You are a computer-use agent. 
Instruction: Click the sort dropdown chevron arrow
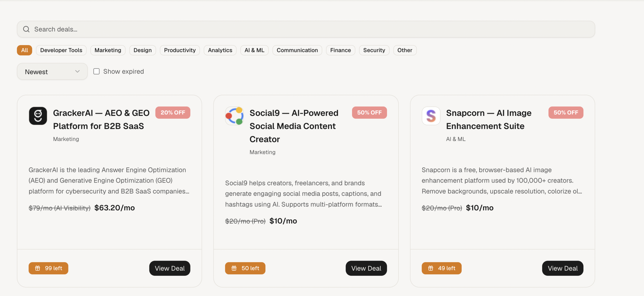click(x=77, y=72)
